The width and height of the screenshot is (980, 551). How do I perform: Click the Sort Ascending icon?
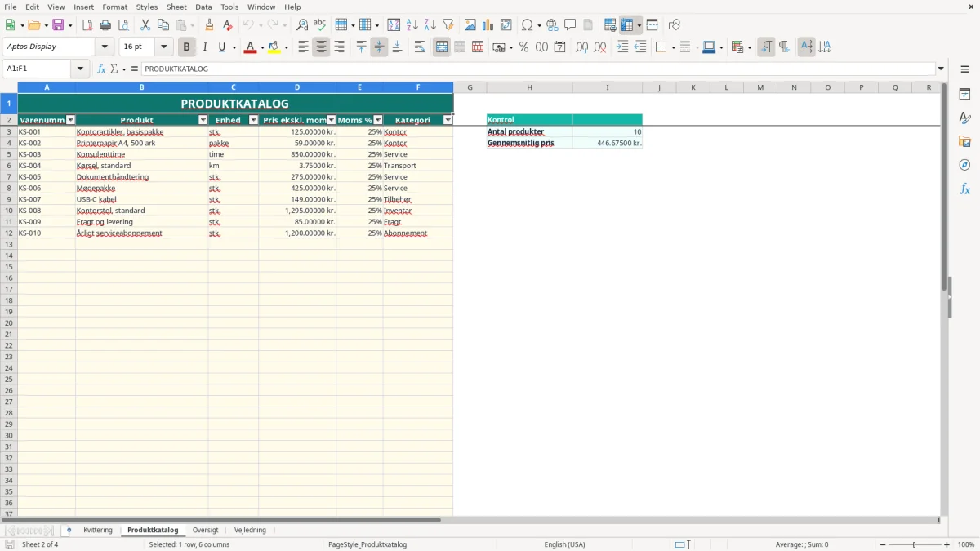tap(412, 25)
